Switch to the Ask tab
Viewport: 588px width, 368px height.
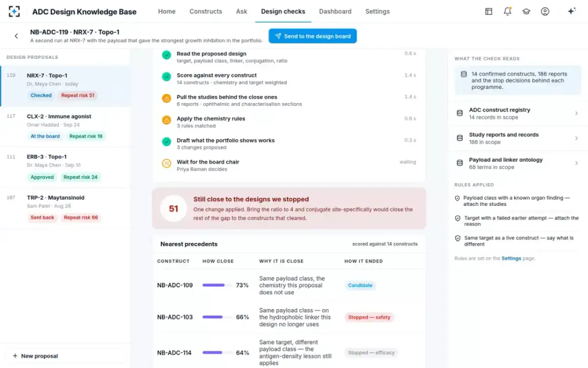coord(242,11)
